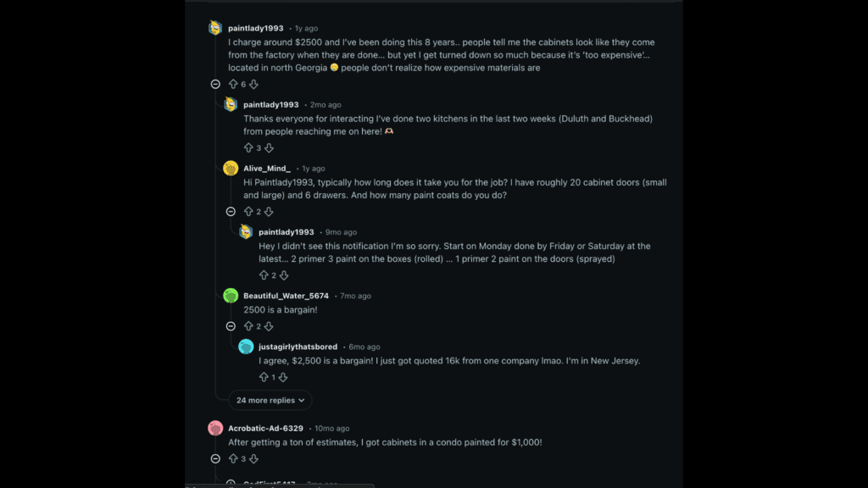Screen dimensions: 868x488
Task: Upvote Alive_Mind_'s question comment
Action: click(247, 211)
